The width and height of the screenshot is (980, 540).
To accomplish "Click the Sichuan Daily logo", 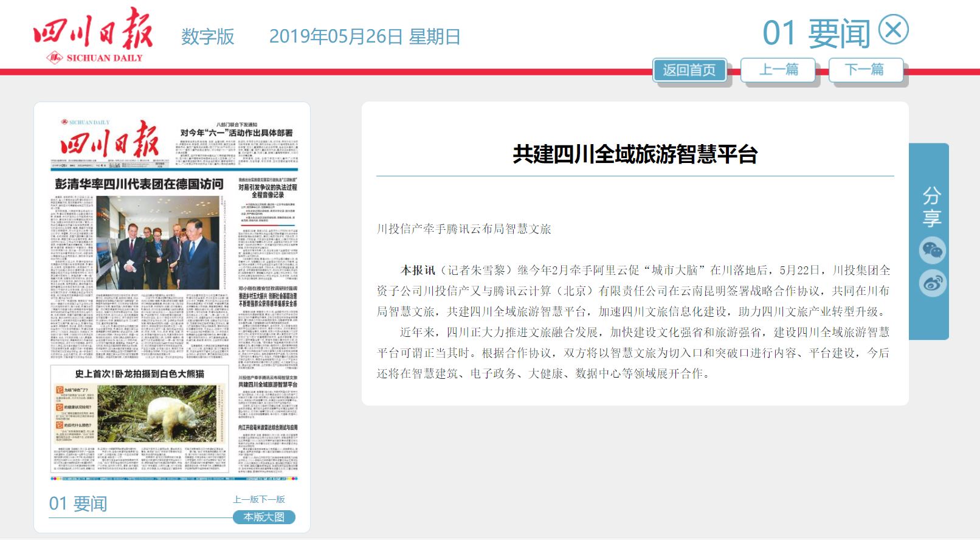I will coord(93,36).
